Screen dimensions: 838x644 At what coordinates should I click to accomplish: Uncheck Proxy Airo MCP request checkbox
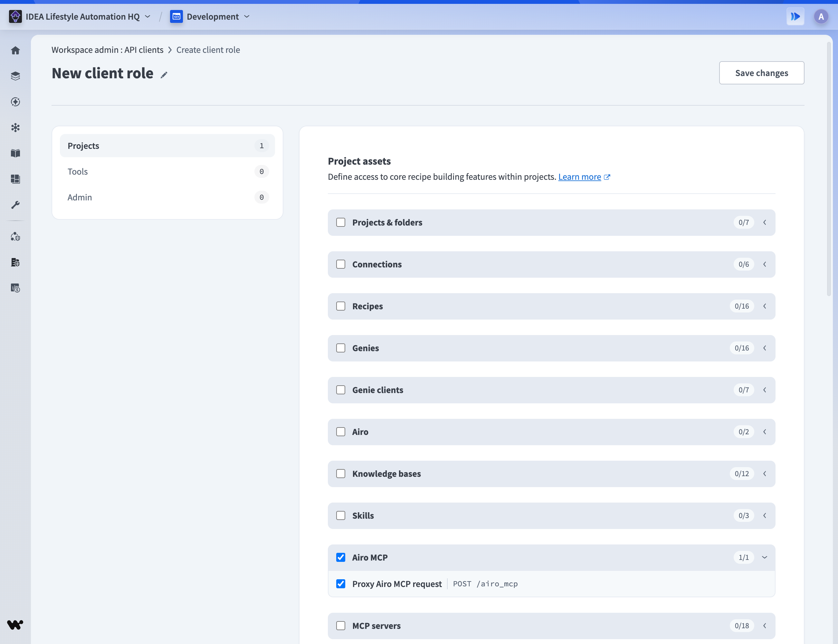[x=341, y=584]
